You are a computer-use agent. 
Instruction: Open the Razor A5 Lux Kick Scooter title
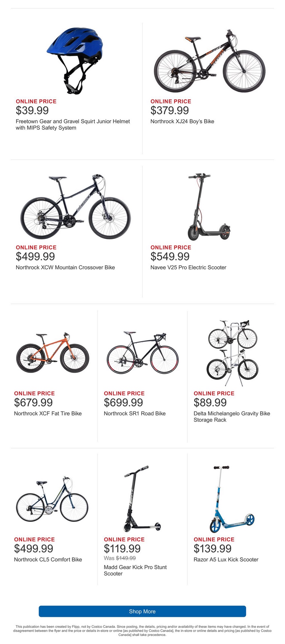click(226, 560)
